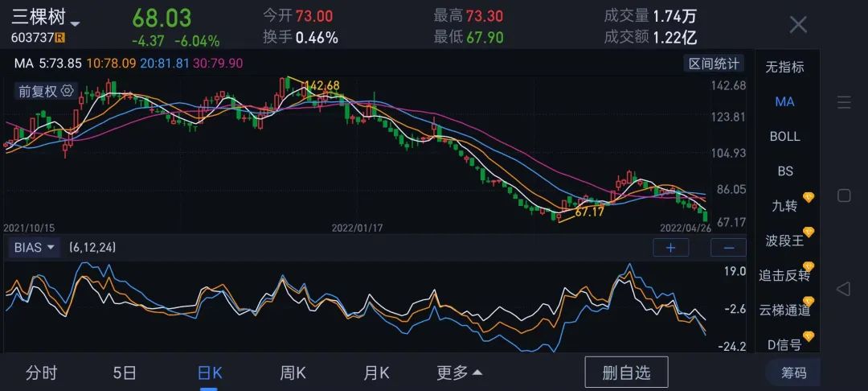This screenshot has height=391, width=868.
Task: Open the 区间统计 range statistics
Action: 714,64
